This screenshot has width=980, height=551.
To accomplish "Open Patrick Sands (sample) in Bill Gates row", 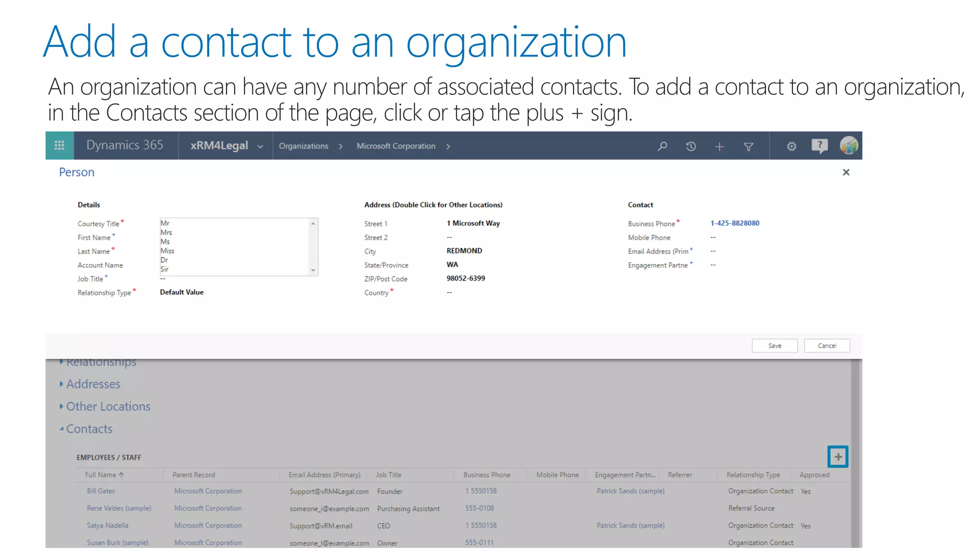I will [630, 491].
